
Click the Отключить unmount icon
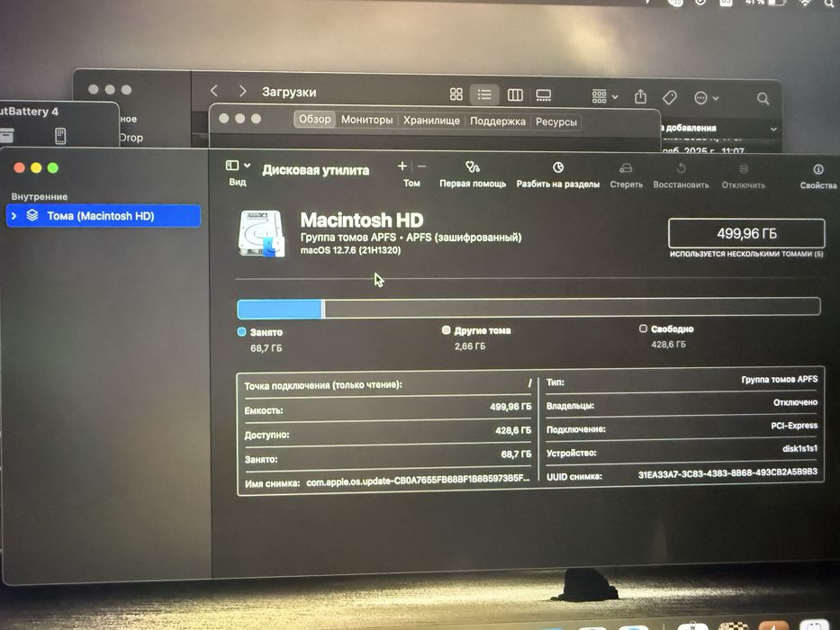point(743,169)
